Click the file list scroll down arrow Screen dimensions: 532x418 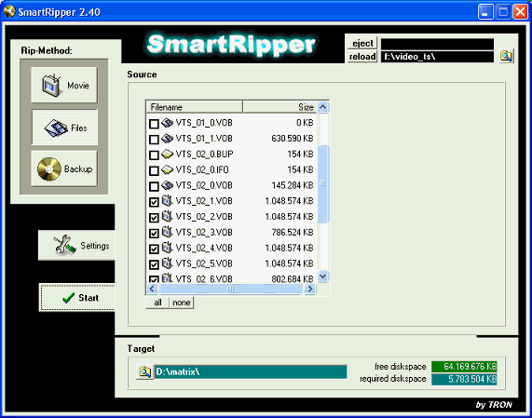(323, 276)
